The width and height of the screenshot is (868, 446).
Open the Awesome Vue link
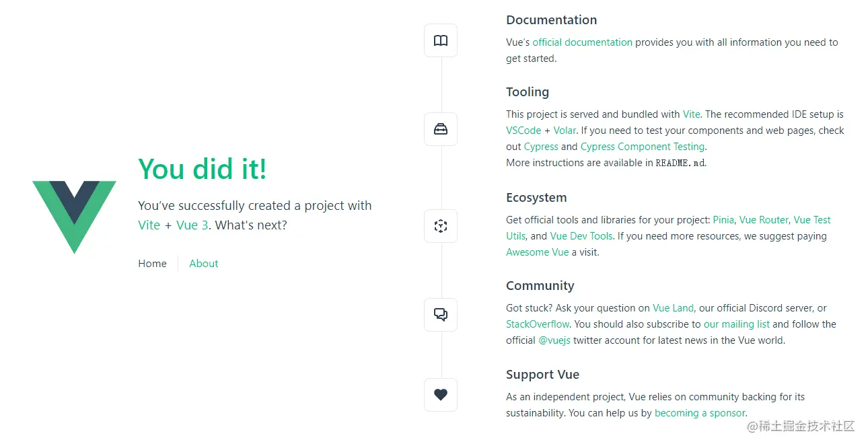(537, 252)
